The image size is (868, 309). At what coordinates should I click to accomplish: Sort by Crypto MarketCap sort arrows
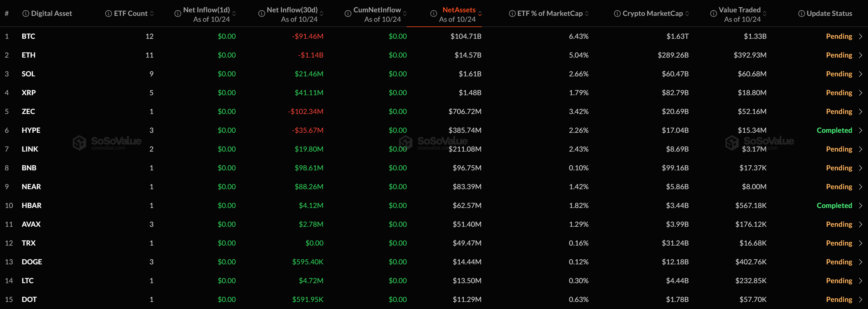click(x=687, y=14)
